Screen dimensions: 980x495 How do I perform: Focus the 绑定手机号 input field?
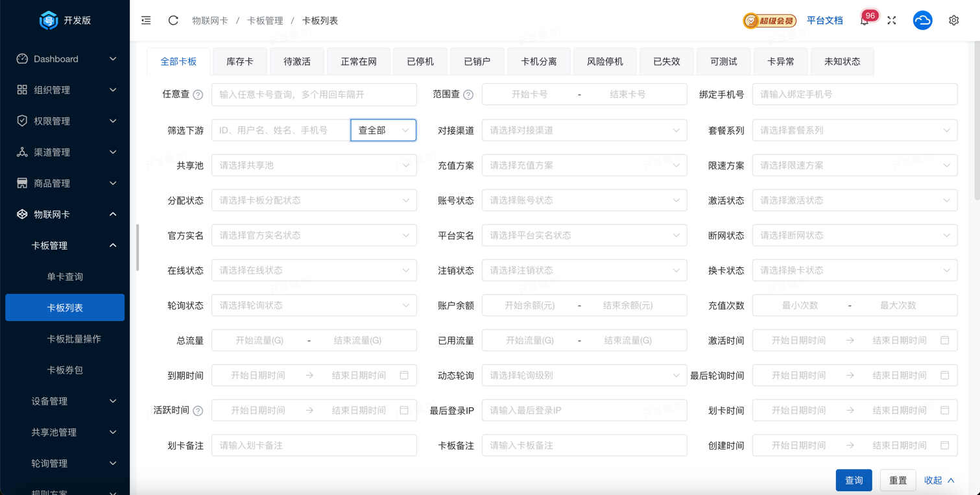(854, 95)
